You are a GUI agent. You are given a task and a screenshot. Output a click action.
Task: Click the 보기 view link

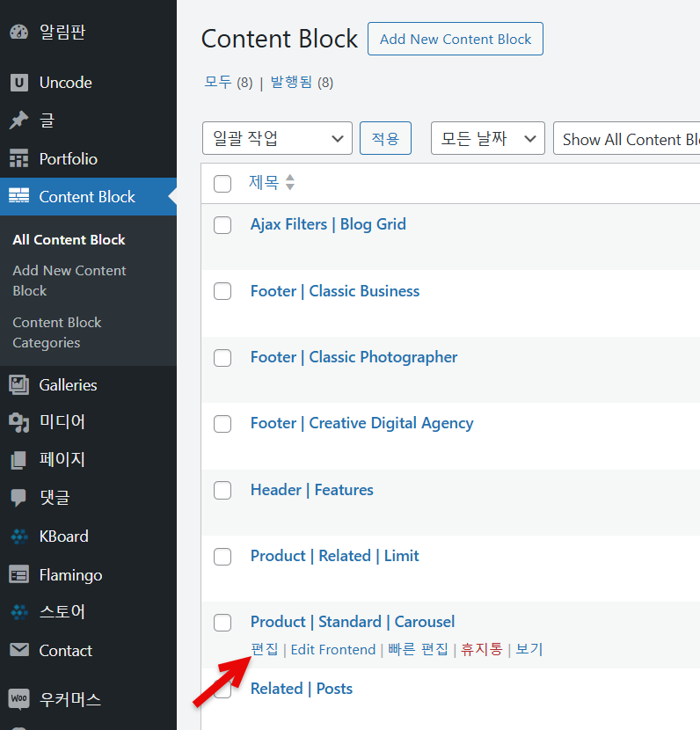point(529,649)
